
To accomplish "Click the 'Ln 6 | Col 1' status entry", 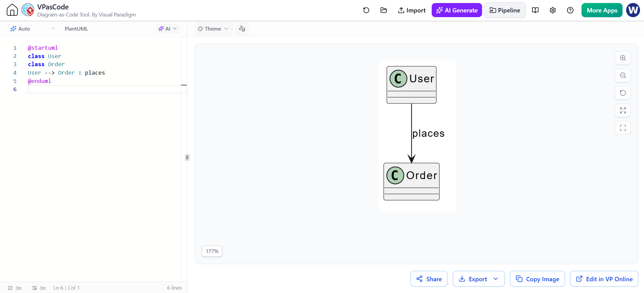I will click(67, 288).
